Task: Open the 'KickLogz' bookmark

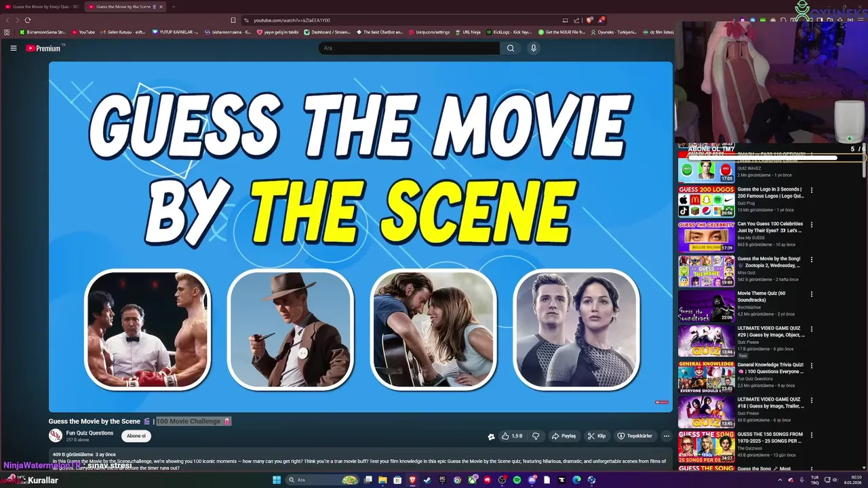Action: pos(509,32)
